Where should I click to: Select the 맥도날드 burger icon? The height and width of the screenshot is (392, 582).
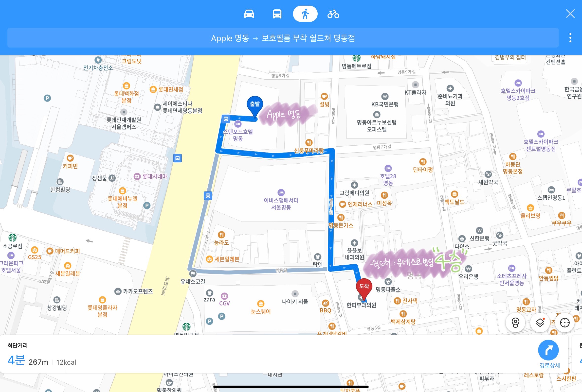tap(455, 194)
